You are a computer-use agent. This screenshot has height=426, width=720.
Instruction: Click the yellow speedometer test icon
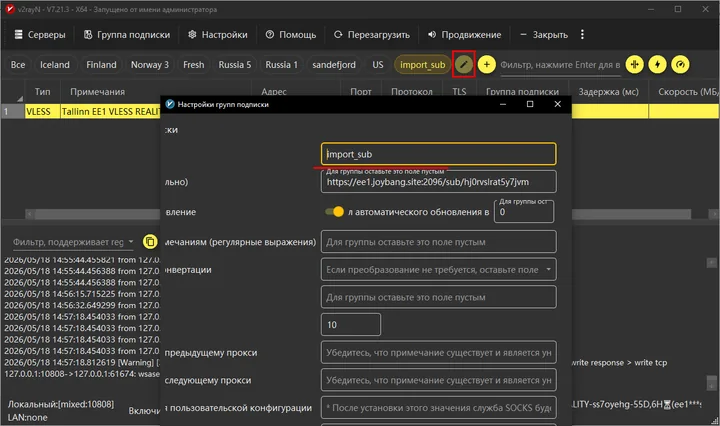[681, 64]
